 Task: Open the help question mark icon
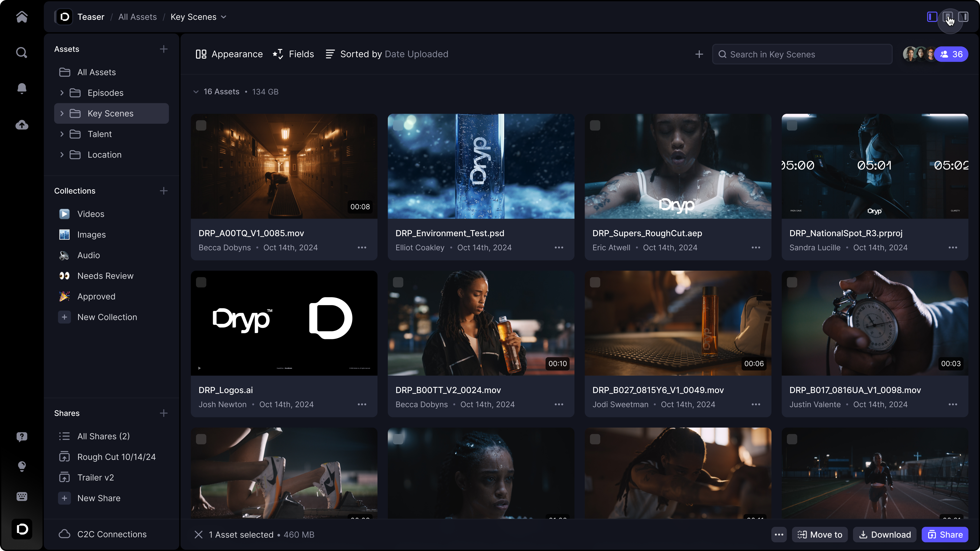[22, 436]
